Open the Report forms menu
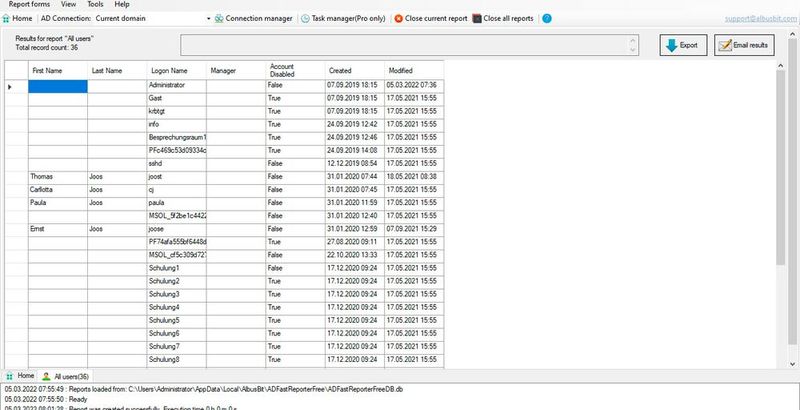This screenshot has width=800, height=410. [x=30, y=4]
